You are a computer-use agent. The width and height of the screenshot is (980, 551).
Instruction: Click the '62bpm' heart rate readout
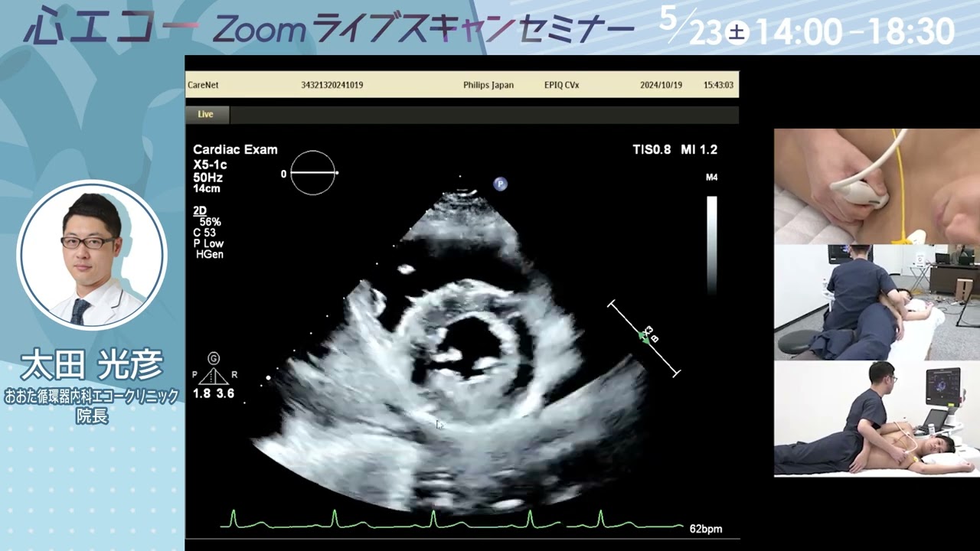[706, 529]
